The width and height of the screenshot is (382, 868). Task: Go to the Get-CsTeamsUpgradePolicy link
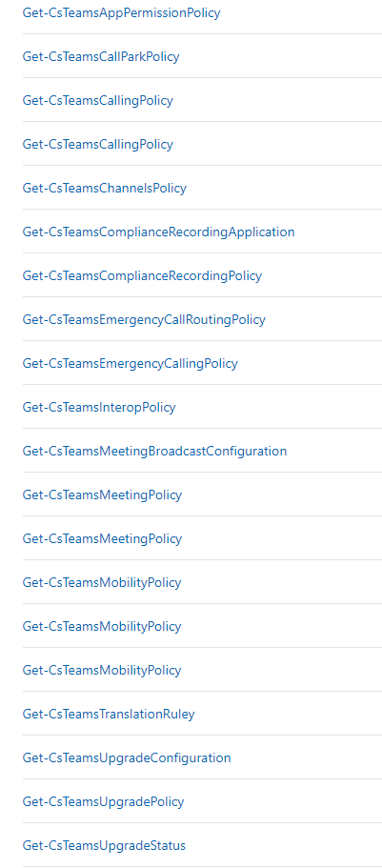[x=103, y=801]
